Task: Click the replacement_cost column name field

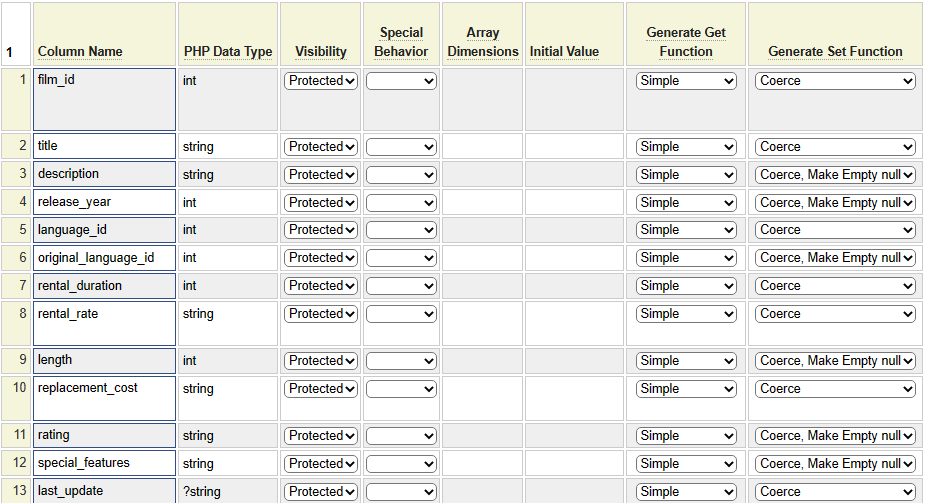Action: 105,398
